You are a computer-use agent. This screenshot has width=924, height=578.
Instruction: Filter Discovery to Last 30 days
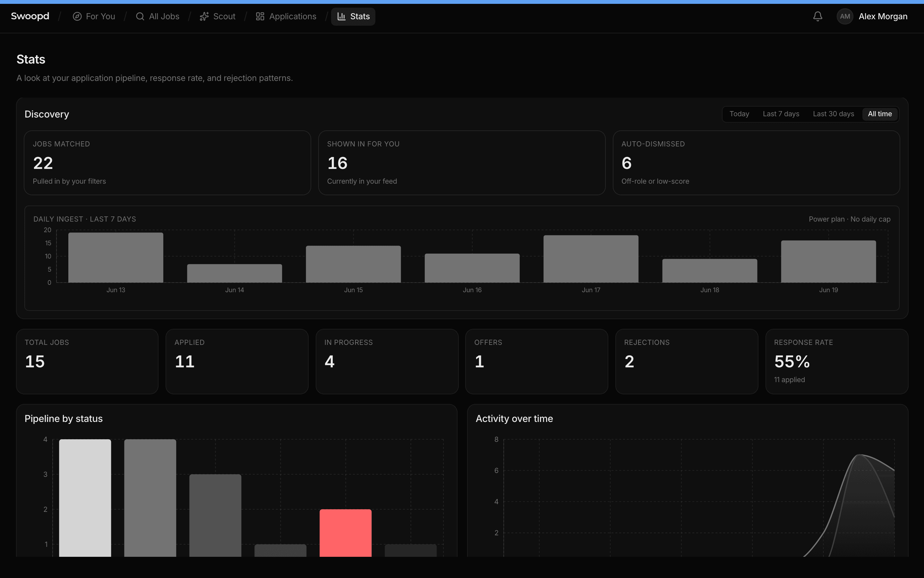[x=833, y=114]
